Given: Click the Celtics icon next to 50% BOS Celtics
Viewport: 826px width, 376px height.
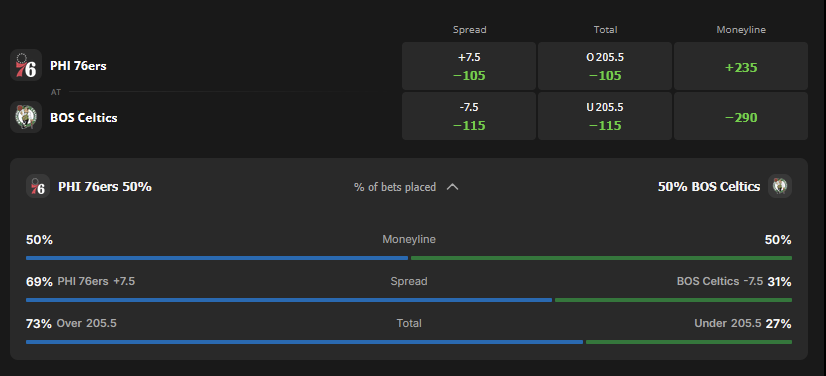Looking at the screenshot, I should click(x=780, y=186).
